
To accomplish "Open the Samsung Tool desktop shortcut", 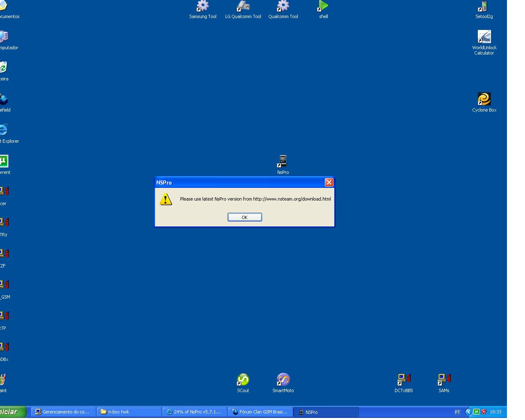I will [x=203, y=10].
